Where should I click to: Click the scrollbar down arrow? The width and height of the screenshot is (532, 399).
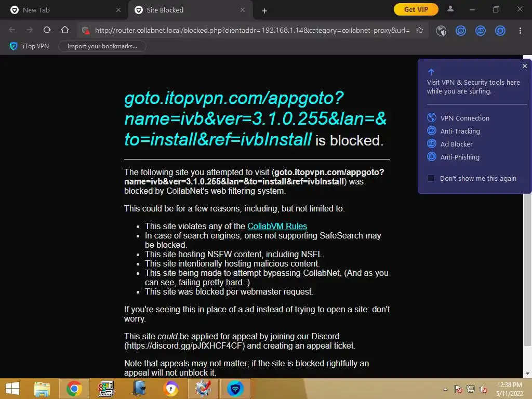pos(528,374)
